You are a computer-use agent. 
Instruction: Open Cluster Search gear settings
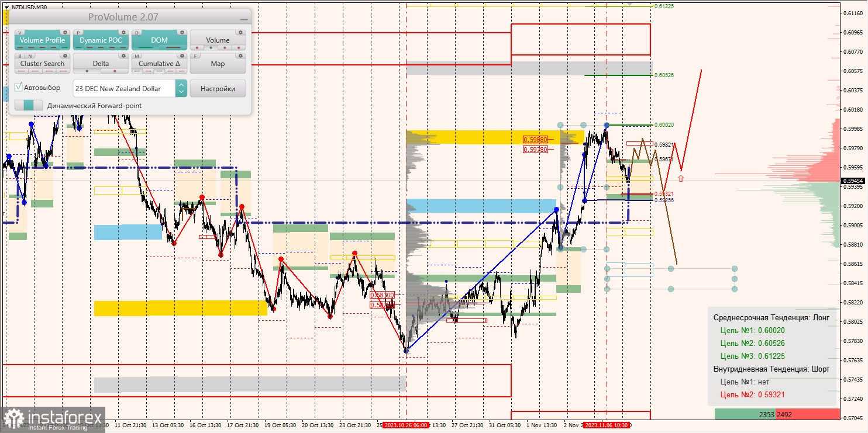pyautogui.click(x=65, y=56)
